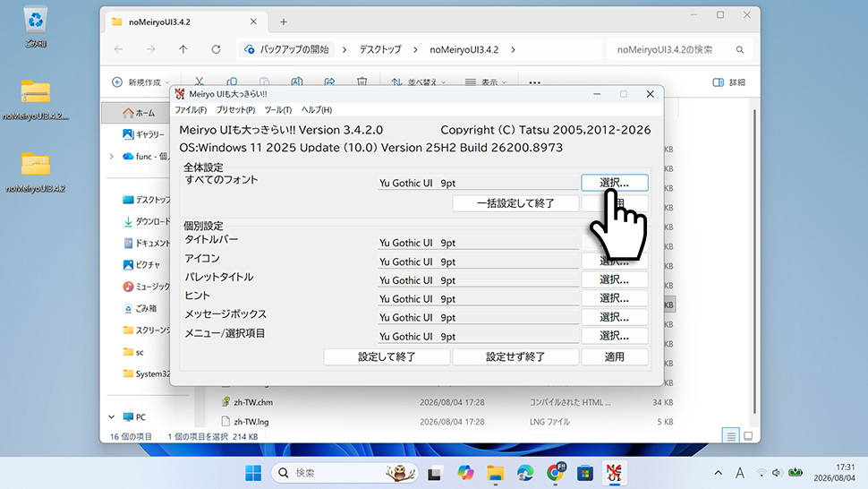Open File Explorer from the taskbar
Screen dimensions: 868x489
[495, 473]
